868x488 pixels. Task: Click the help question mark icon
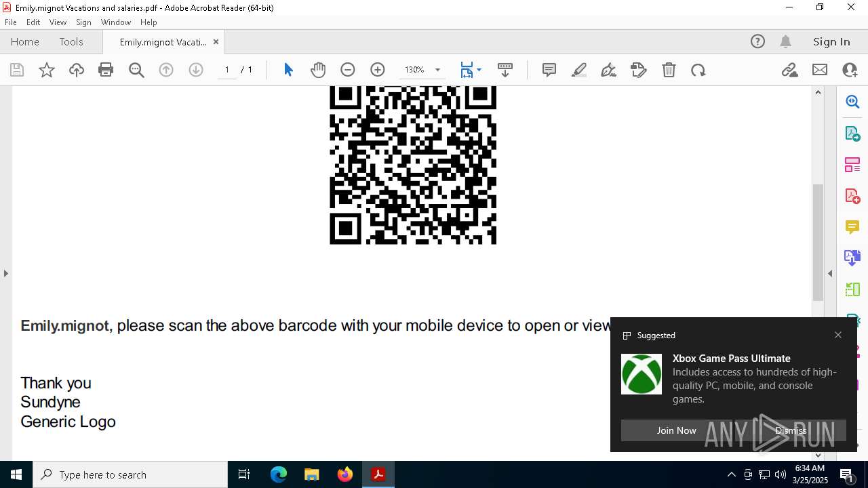pyautogui.click(x=757, y=41)
